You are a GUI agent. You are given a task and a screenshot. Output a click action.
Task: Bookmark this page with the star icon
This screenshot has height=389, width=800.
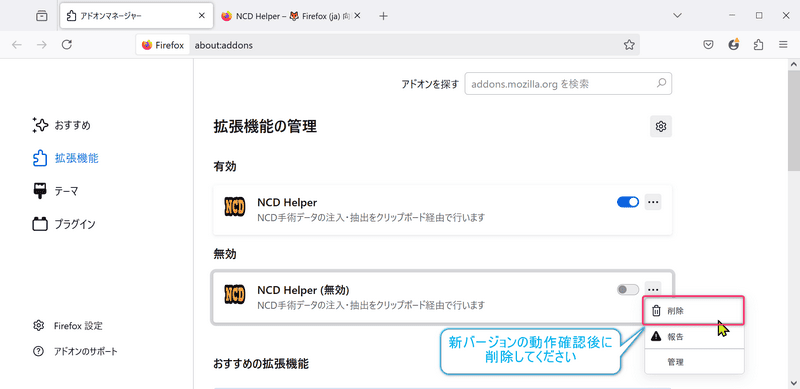(x=629, y=45)
